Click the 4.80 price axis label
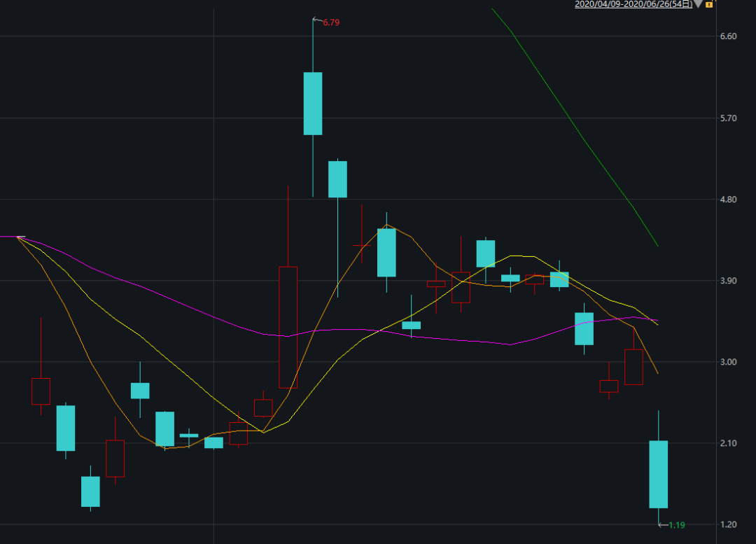 coord(728,200)
